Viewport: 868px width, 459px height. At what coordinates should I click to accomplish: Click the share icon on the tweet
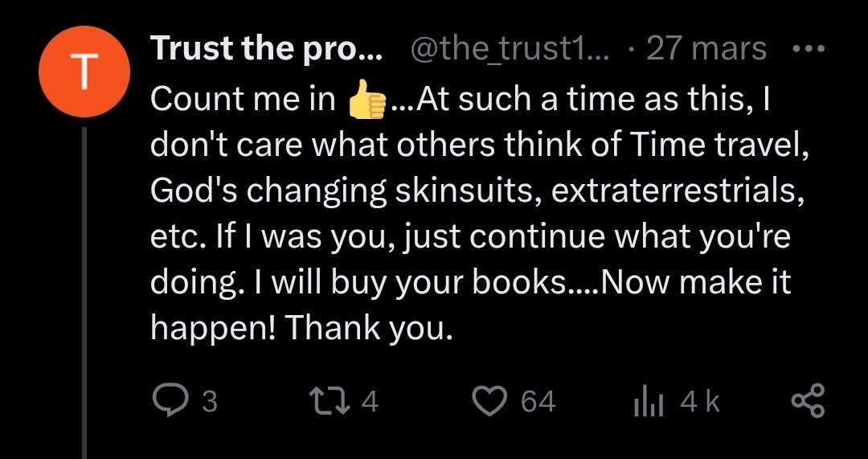[808, 400]
